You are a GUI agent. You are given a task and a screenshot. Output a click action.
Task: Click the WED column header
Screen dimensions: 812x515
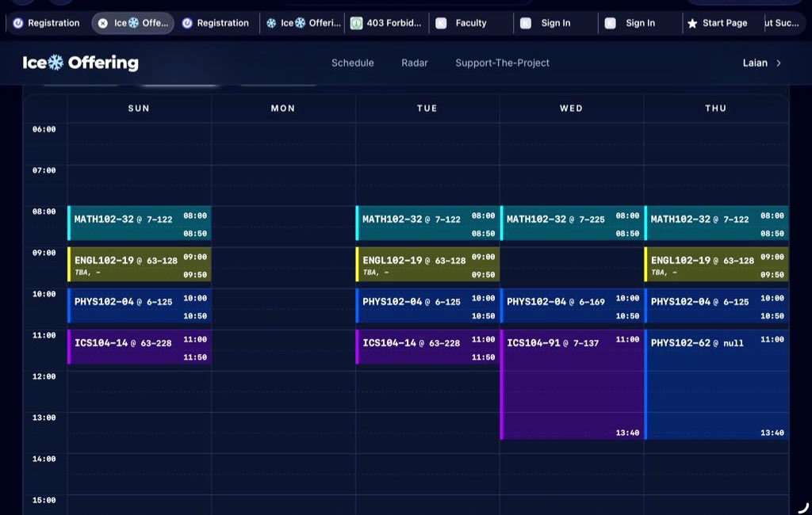click(x=571, y=109)
